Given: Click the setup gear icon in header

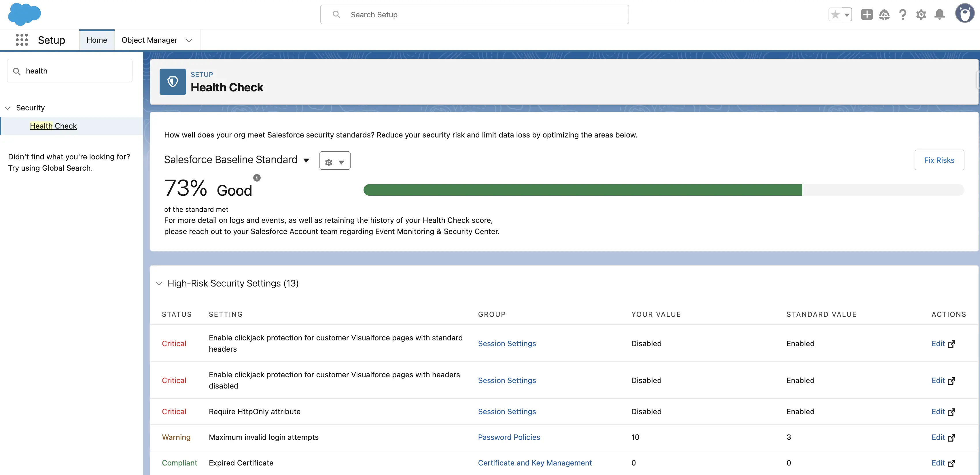Looking at the screenshot, I should (921, 15).
